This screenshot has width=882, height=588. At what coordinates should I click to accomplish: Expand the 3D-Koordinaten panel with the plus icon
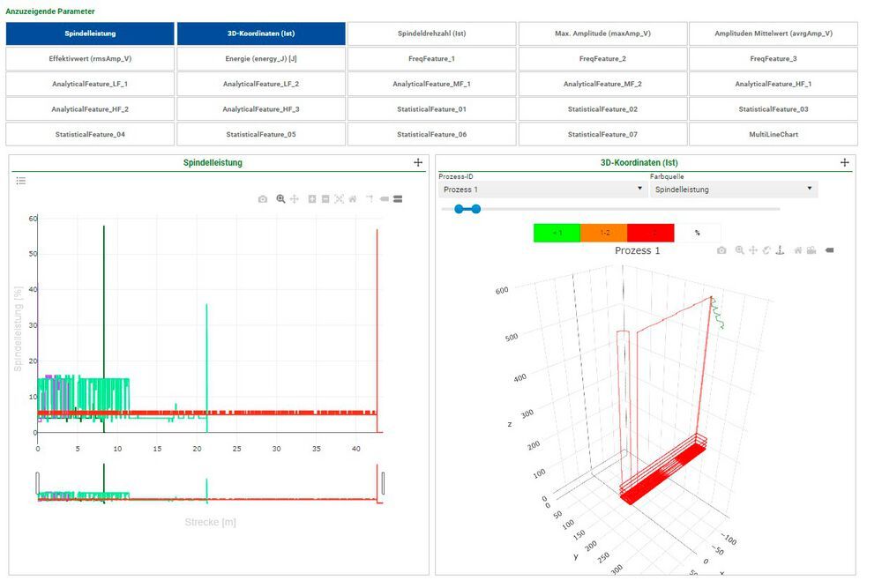coord(844,162)
